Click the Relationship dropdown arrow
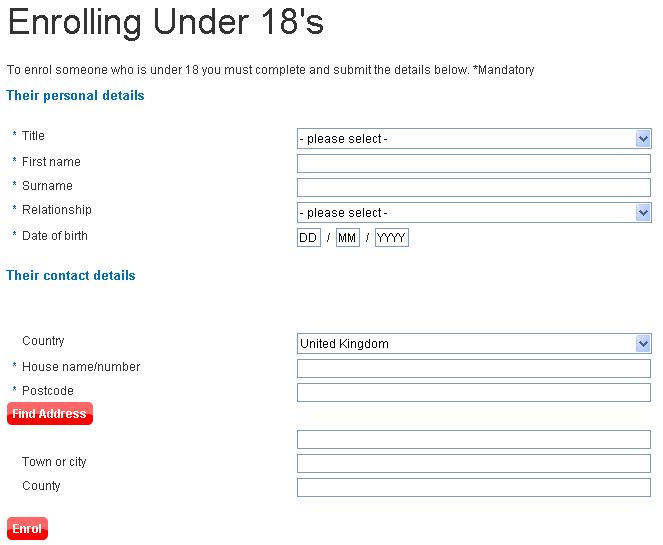Image resolution: width=663 pixels, height=545 pixels. coord(643,213)
